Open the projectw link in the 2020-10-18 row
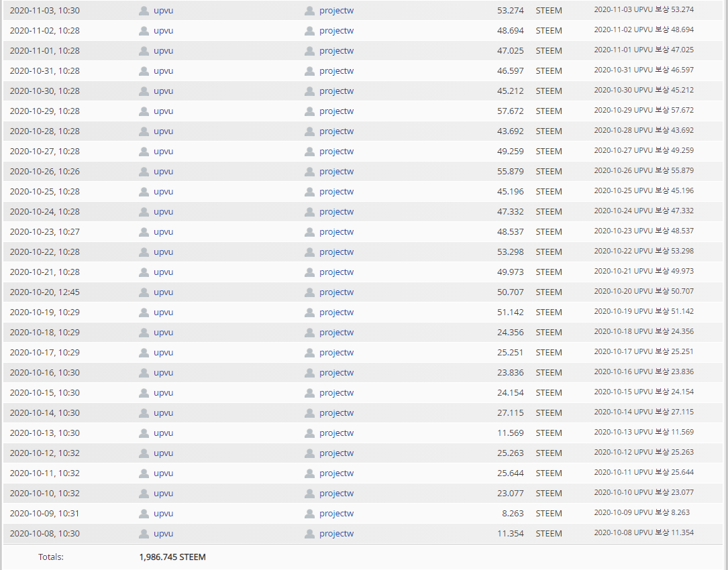728x570 pixels. (337, 333)
